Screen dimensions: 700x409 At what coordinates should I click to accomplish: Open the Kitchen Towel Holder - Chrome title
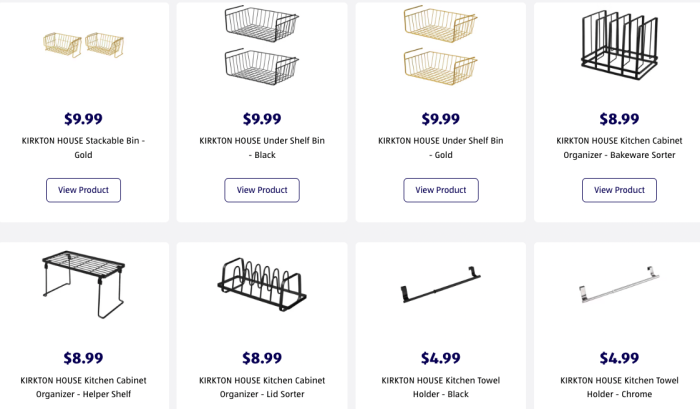(x=619, y=387)
